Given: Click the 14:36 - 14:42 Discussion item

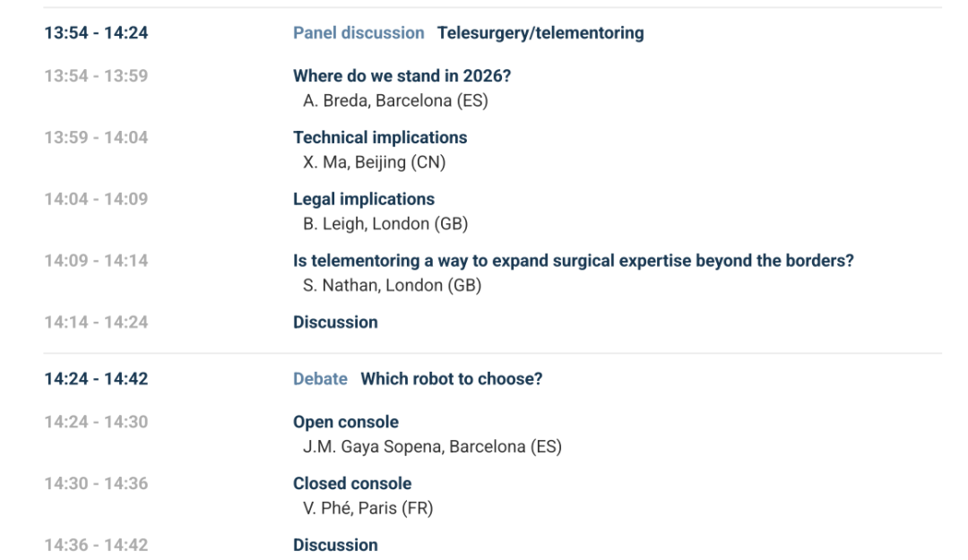Looking at the screenshot, I should click(x=335, y=545).
